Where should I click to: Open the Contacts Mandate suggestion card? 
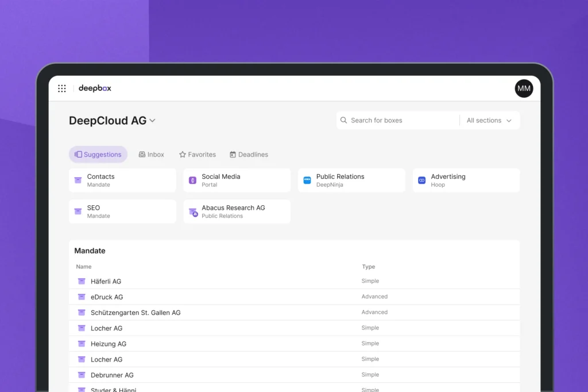[x=122, y=180]
